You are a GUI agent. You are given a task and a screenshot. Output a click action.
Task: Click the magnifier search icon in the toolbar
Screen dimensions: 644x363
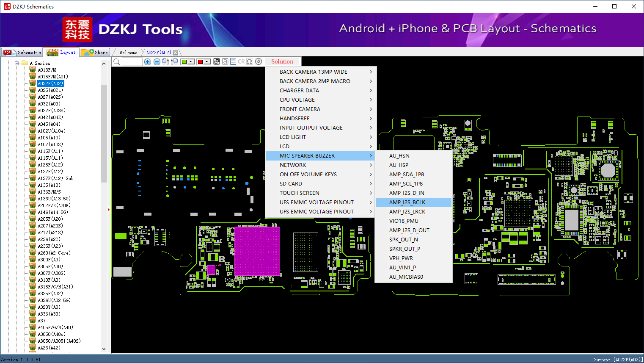[x=117, y=62]
